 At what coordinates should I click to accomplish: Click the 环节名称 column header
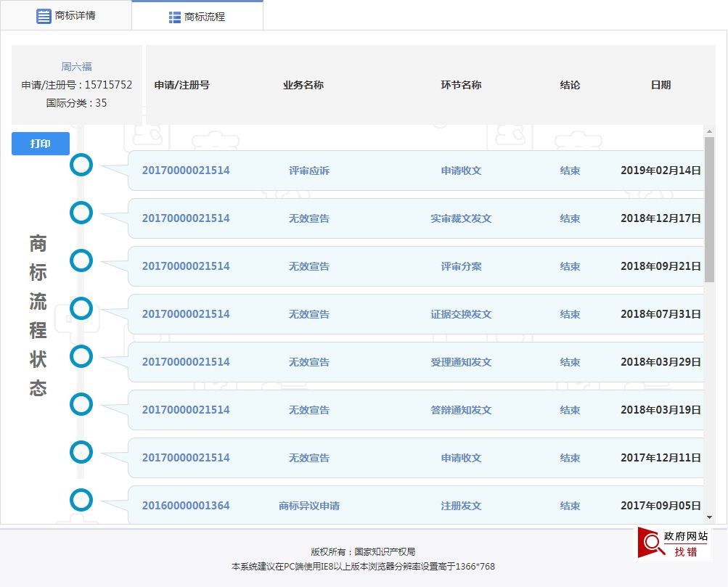[461, 85]
